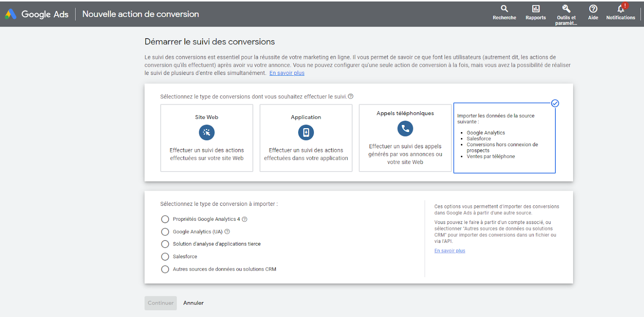The height and width of the screenshot is (317, 644).
Task: Click the Application phone download icon
Action: (x=306, y=132)
